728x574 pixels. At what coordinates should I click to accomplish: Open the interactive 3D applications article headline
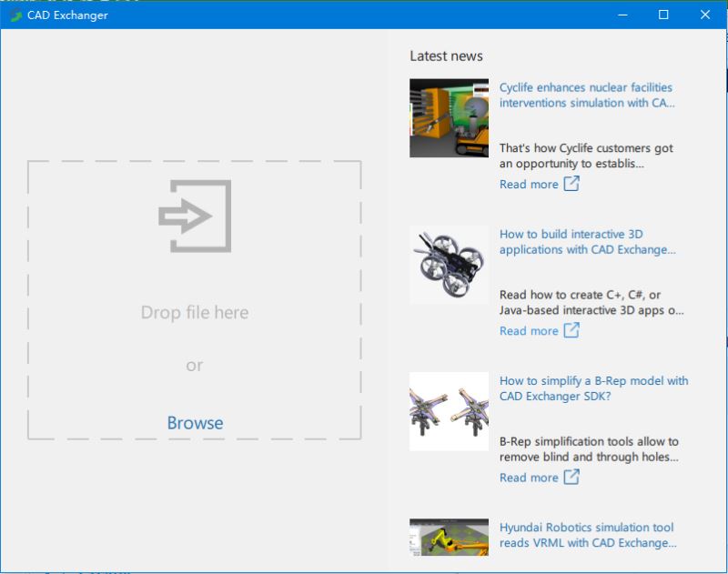[587, 242]
